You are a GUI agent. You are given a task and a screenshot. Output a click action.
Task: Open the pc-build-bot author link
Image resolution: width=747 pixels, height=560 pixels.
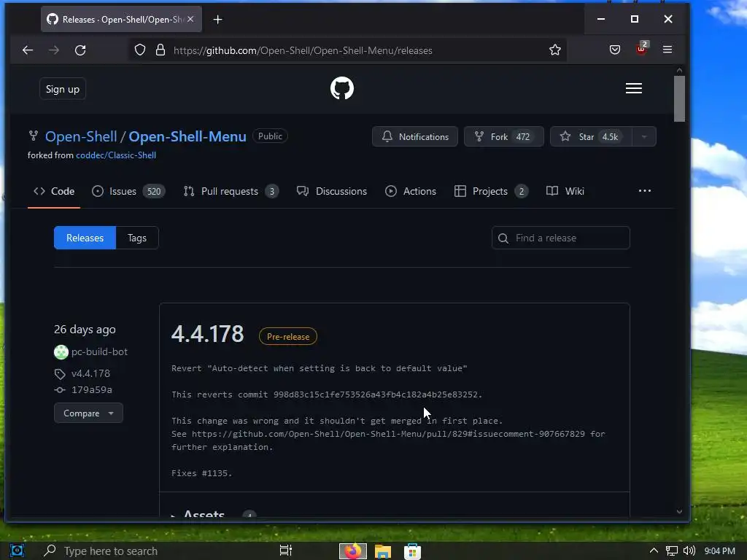click(99, 352)
